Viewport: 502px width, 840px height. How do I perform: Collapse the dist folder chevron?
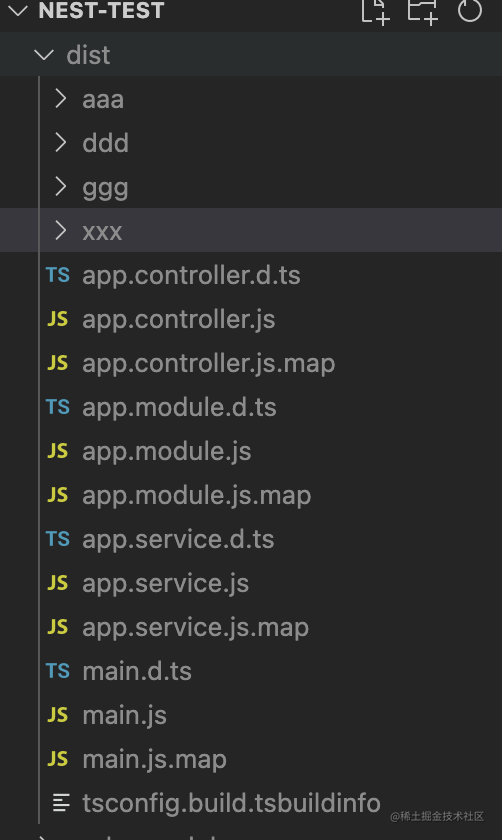coord(43,55)
